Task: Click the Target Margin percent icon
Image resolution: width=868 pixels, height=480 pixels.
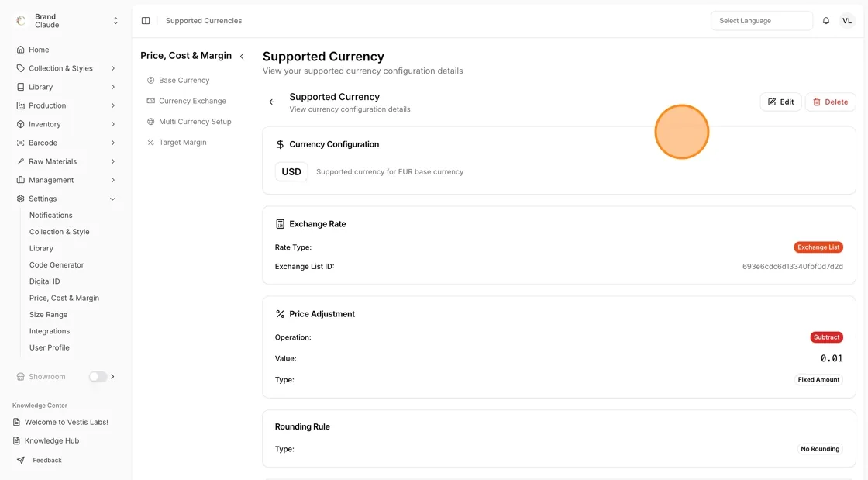Action: point(150,142)
